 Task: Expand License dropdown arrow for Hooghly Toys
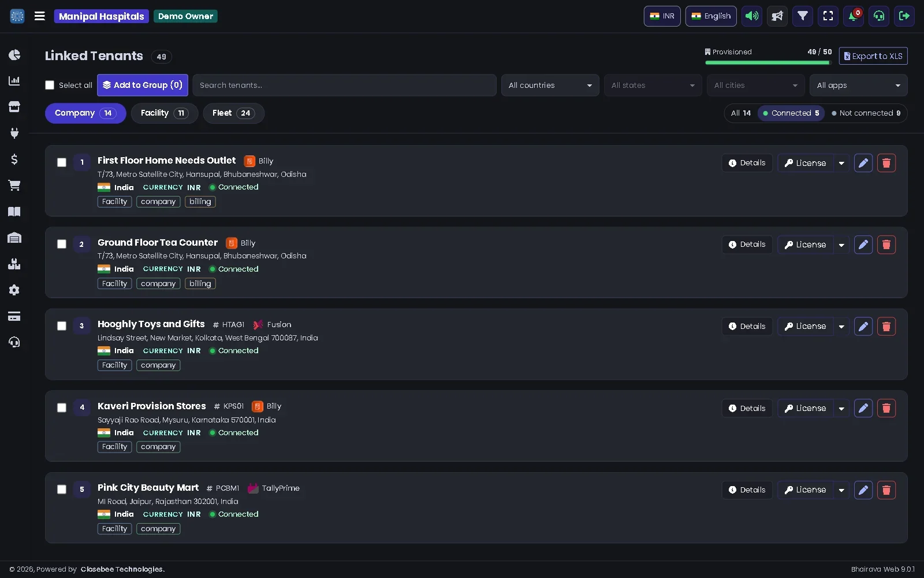coord(841,327)
